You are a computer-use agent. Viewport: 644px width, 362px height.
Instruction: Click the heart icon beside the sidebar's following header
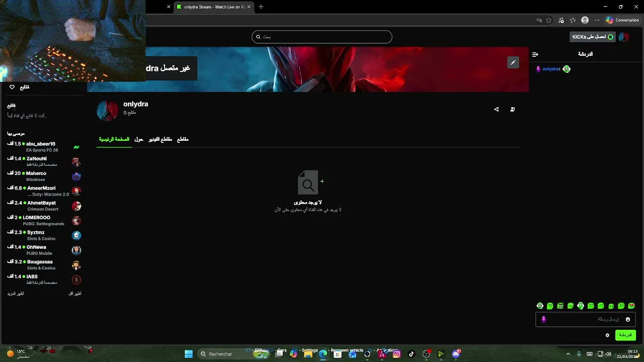(12, 87)
